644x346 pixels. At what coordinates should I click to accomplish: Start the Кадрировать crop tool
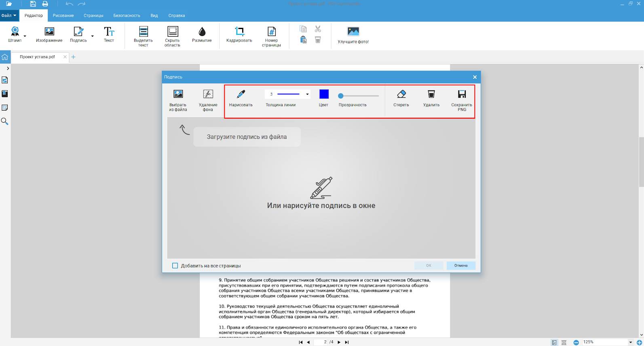(x=239, y=34)
